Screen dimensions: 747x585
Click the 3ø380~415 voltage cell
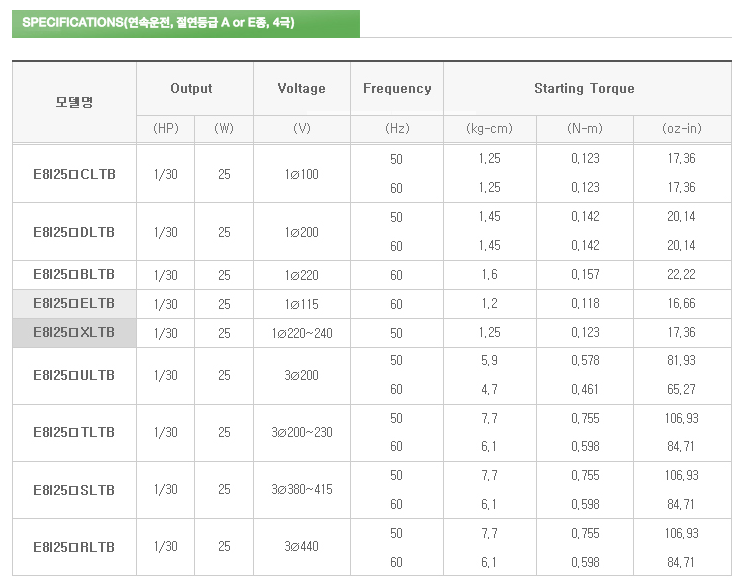point(301,490)
